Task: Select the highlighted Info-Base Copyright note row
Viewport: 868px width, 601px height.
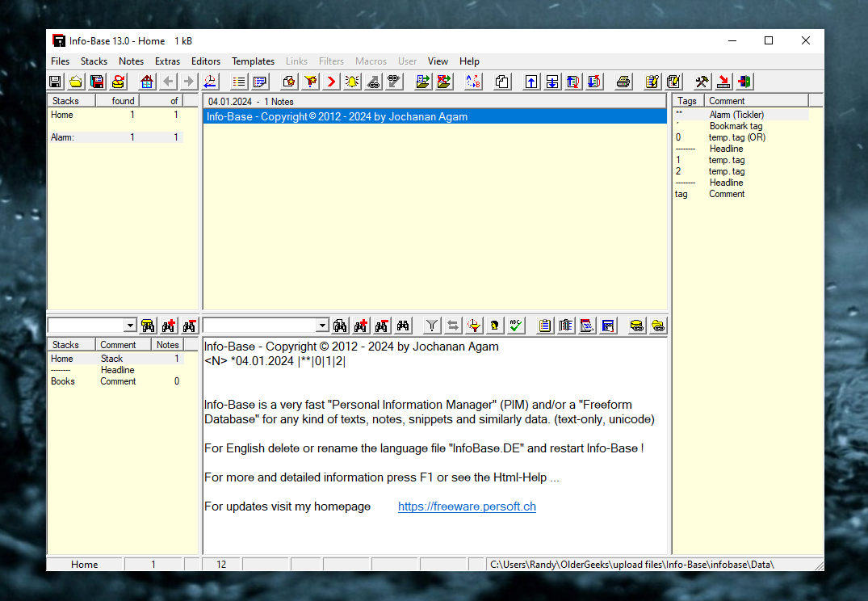Action: coord(435,117)
